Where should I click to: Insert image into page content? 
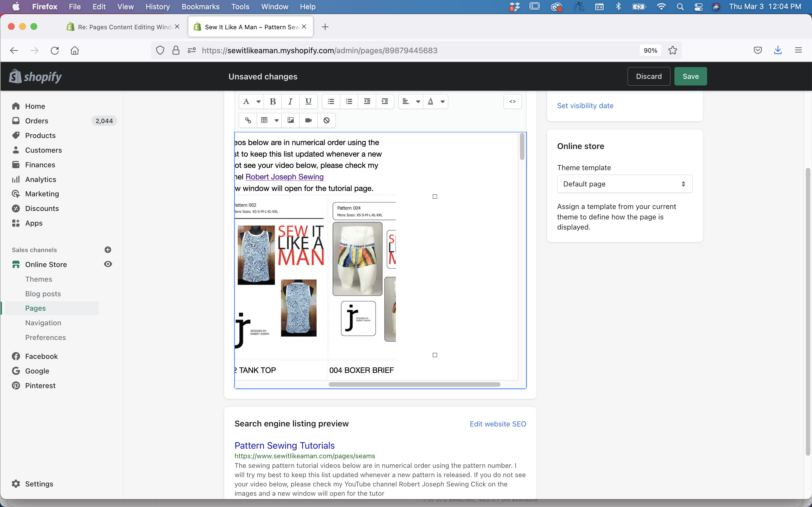click(x=291, y=120)
